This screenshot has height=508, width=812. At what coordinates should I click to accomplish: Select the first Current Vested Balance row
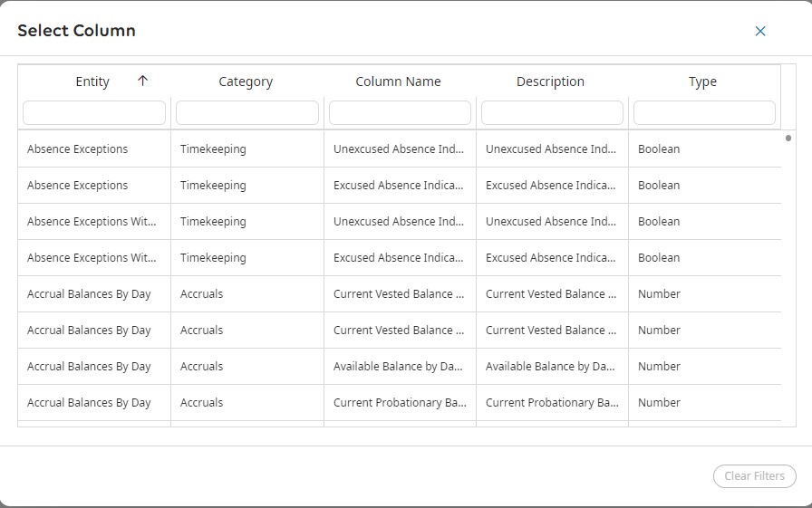[399, 294]
